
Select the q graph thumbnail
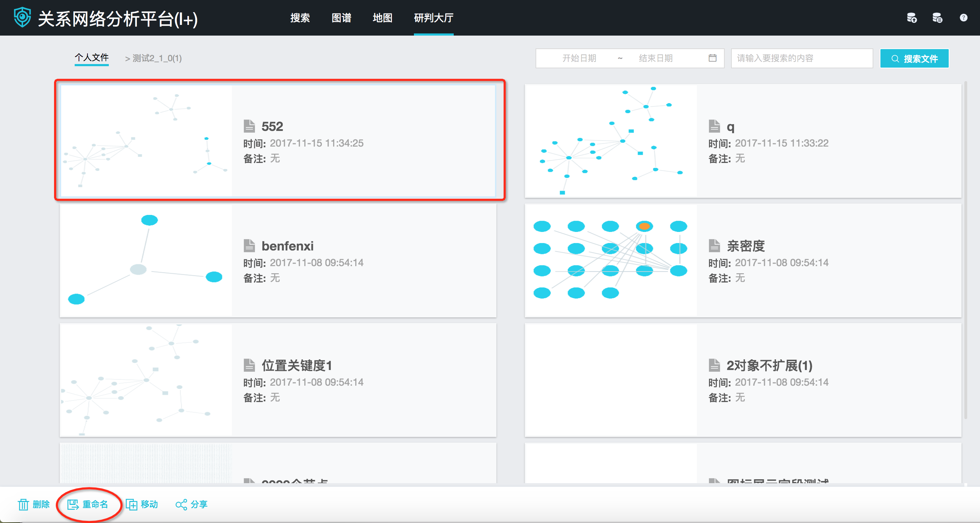[x=611, y=141]
